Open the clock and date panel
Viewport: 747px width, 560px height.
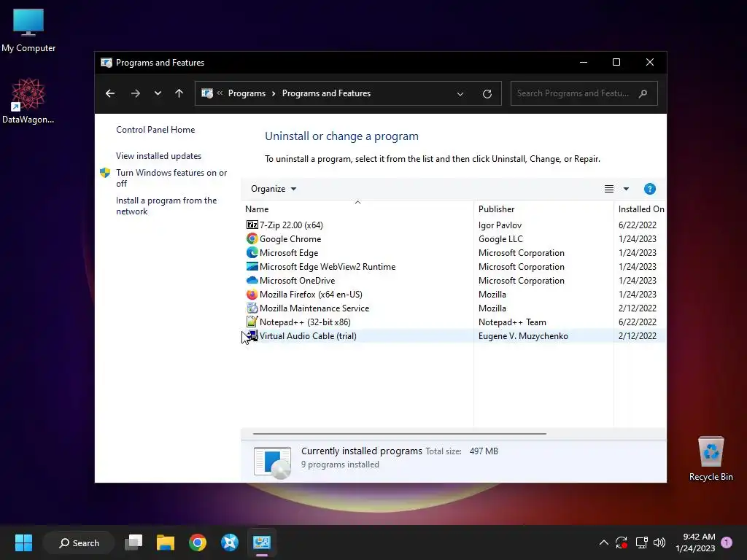[x=695, y=542]
